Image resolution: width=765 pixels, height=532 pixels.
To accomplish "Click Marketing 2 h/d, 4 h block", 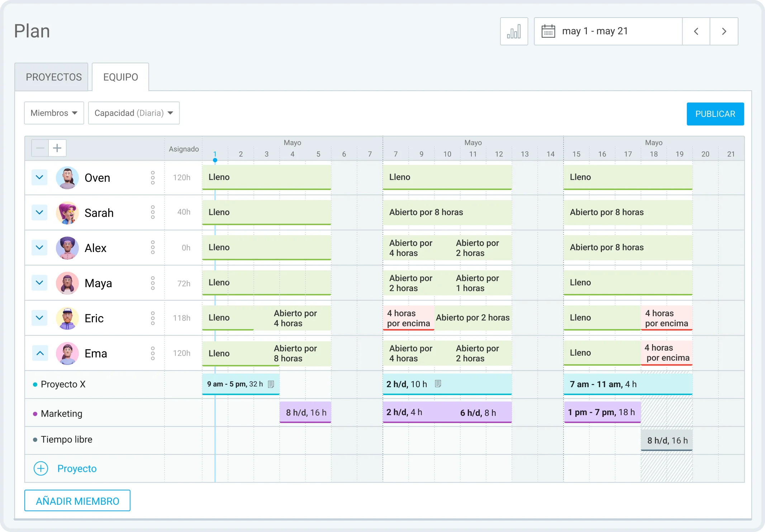I will [404, 412].
